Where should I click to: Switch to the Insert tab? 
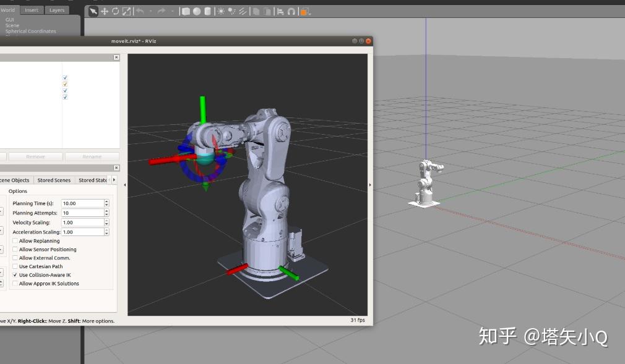coord(32,10)
